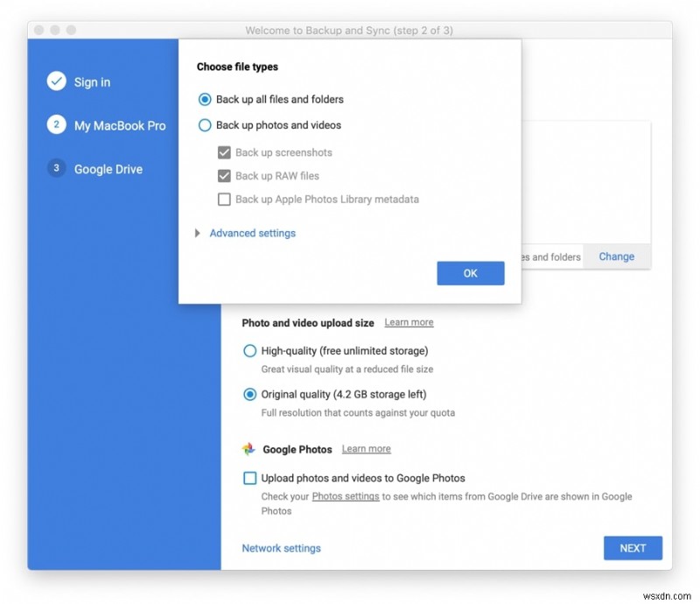
Task: Select the Back up photos and videos option
Action: [x=205, y=125]
